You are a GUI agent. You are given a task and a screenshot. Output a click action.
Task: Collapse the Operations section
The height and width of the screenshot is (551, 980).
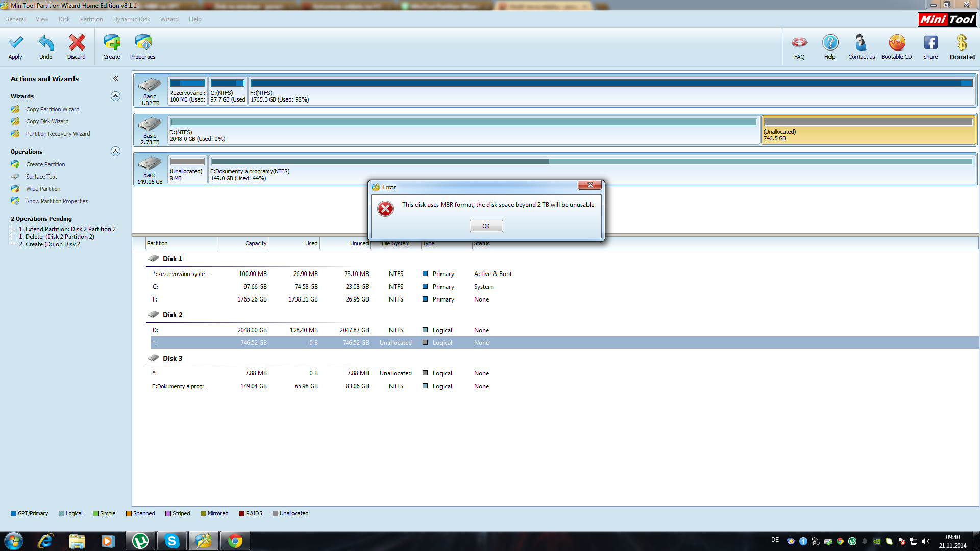click(116, 152)
